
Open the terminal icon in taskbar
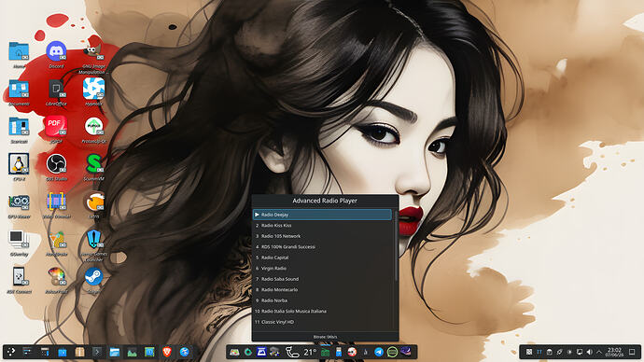point(97,352)
